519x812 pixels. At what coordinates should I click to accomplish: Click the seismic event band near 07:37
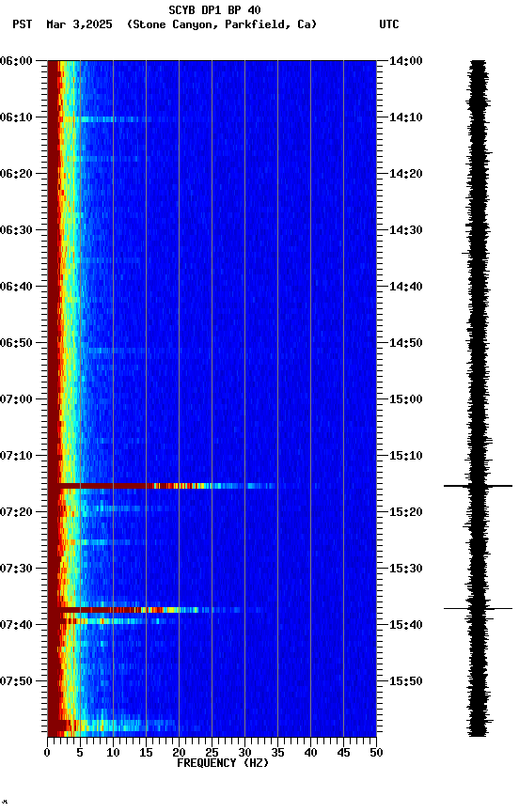(150, 610)
